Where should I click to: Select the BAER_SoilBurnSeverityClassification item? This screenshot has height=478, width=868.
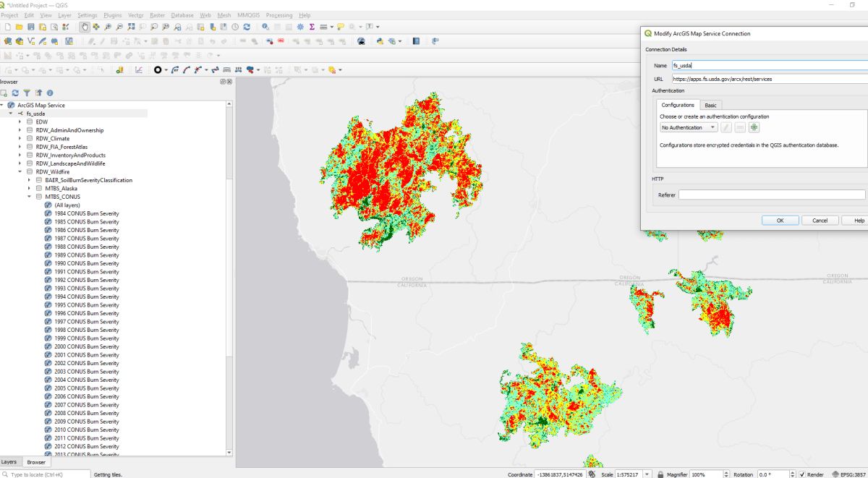coord(88,180)
